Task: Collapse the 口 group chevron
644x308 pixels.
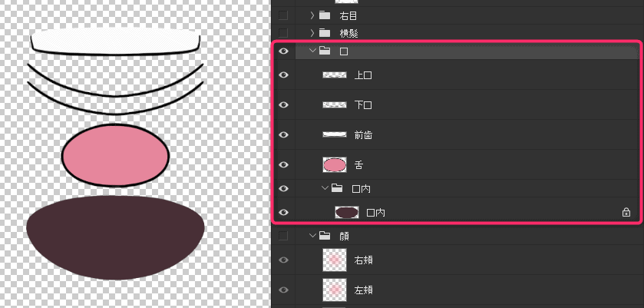Action: (312, 51)
